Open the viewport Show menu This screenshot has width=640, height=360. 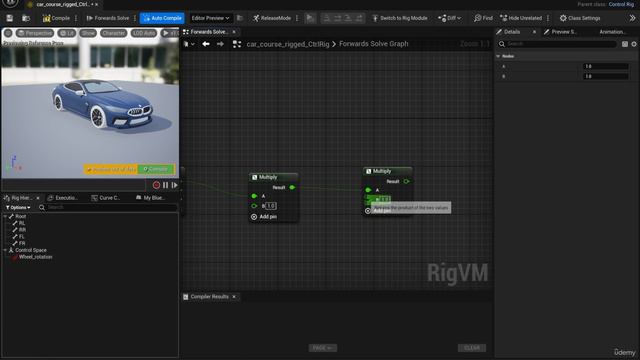click(x=88, y=33)
